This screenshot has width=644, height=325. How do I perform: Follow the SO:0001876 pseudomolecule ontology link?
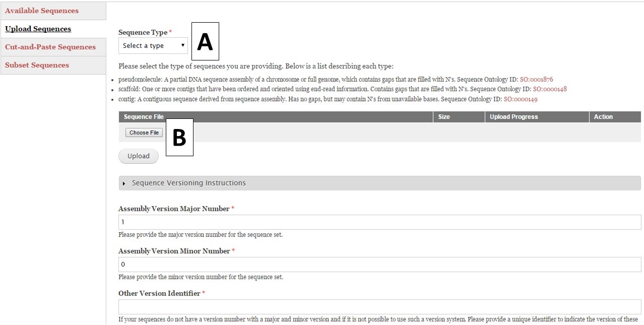coord(536,80)
